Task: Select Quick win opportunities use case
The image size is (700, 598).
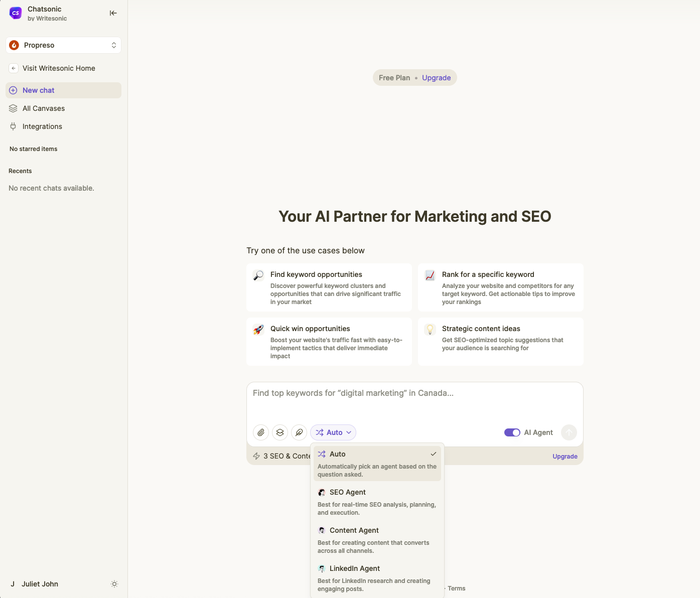Action: click(x=329, y=342)
